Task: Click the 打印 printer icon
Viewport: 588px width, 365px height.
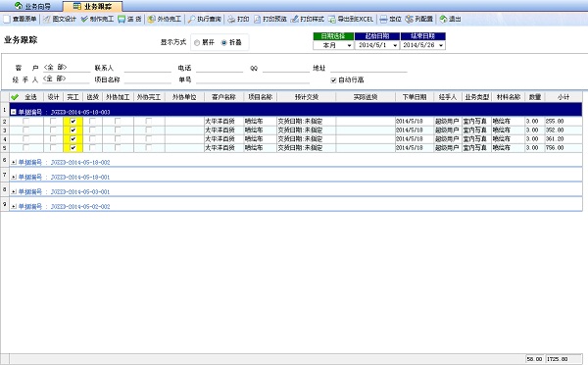Action: pyautogui.click(x=231, y=19)
